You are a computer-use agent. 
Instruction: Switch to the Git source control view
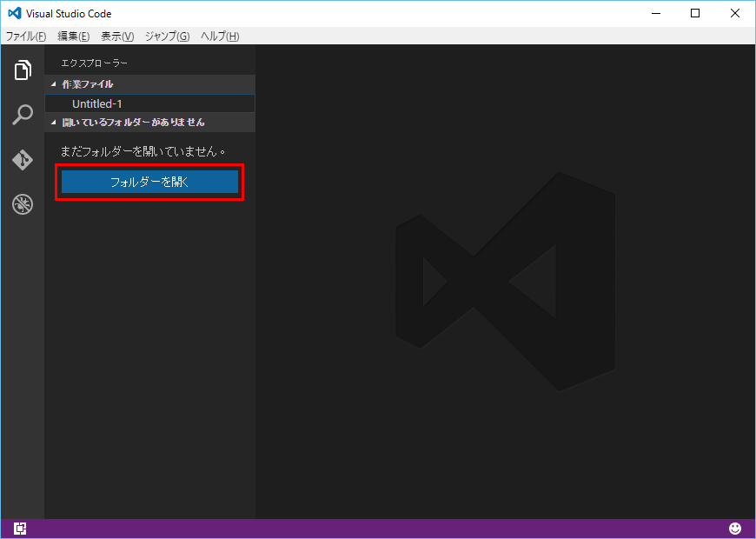pyautogui.click(x=23, y=160)
